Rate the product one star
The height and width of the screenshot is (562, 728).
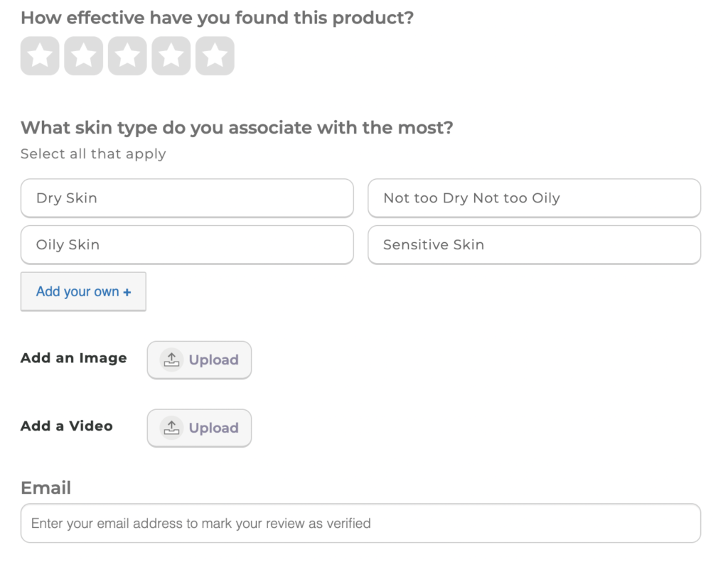pos(40,55)
